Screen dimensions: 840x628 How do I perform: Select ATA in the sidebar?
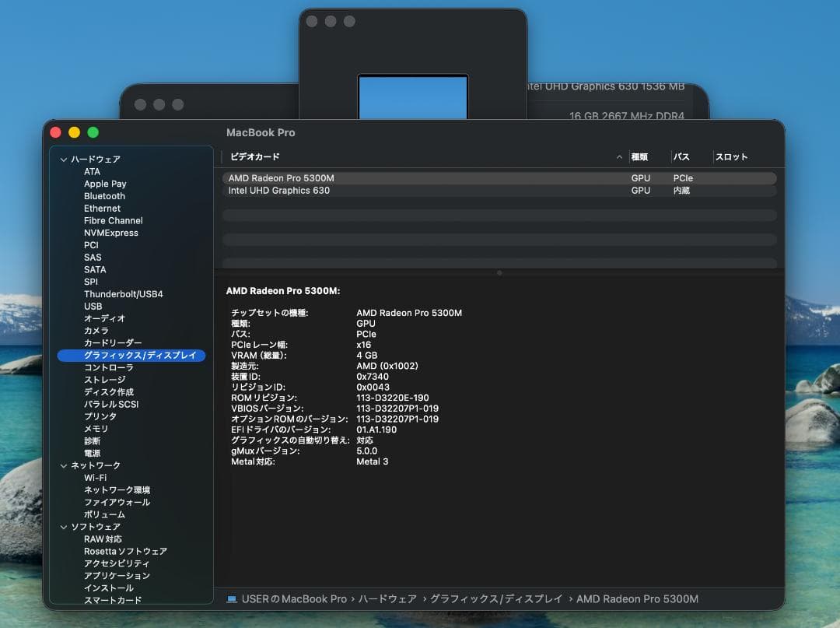[x=92, y=171]
